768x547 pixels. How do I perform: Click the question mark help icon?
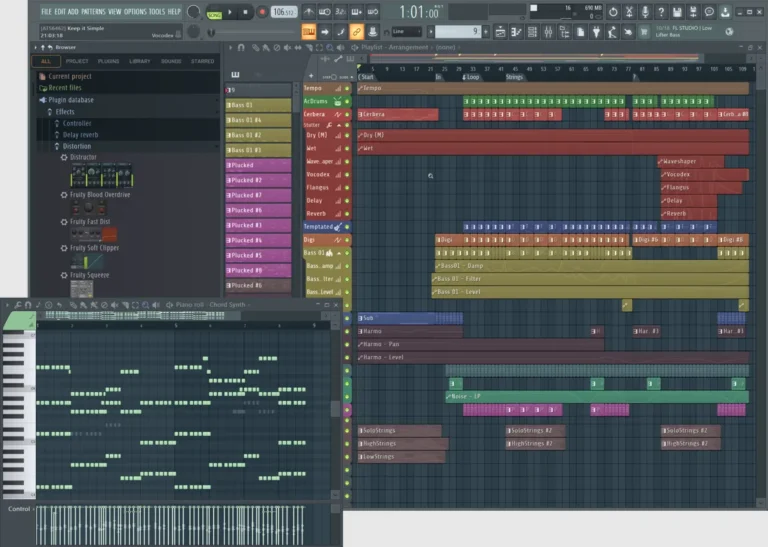pos(661,12)
